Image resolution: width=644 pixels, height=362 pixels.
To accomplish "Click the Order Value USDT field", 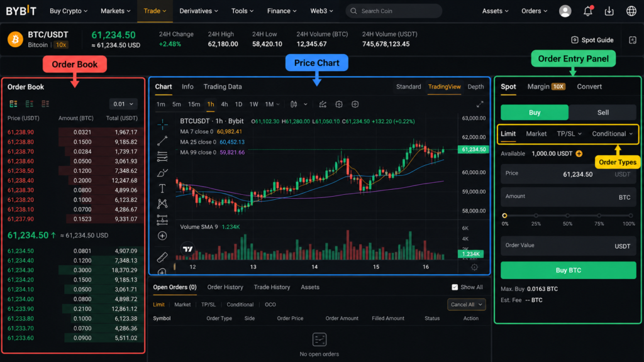I will (x=568, y=246).
